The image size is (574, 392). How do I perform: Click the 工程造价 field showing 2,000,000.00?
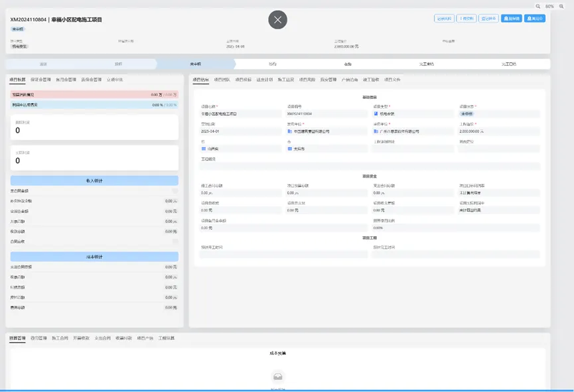(x=498, y=131)
